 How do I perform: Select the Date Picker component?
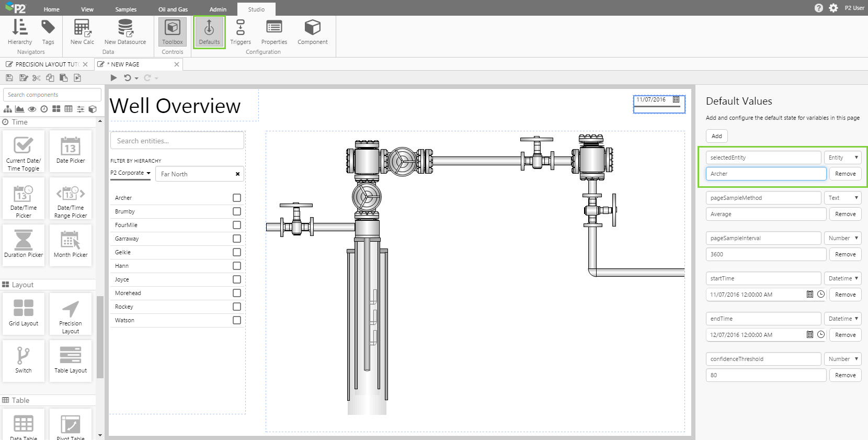(x=71, y=151)
